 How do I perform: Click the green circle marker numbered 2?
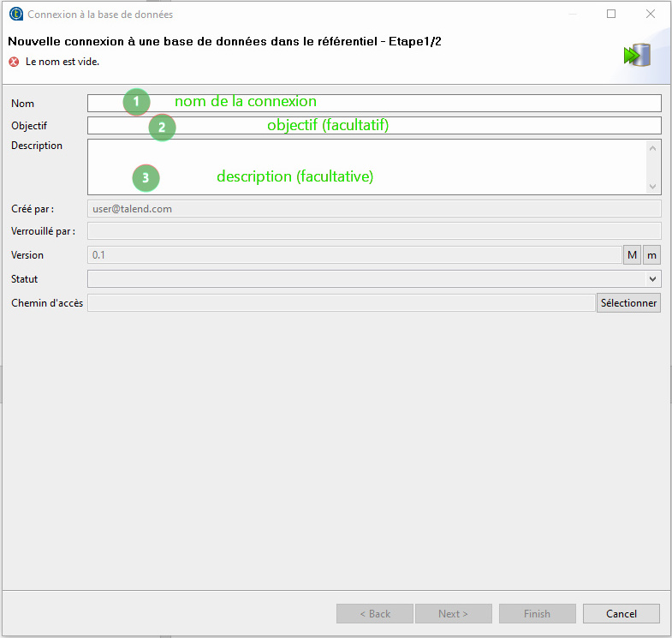click(x=162, y=128)
